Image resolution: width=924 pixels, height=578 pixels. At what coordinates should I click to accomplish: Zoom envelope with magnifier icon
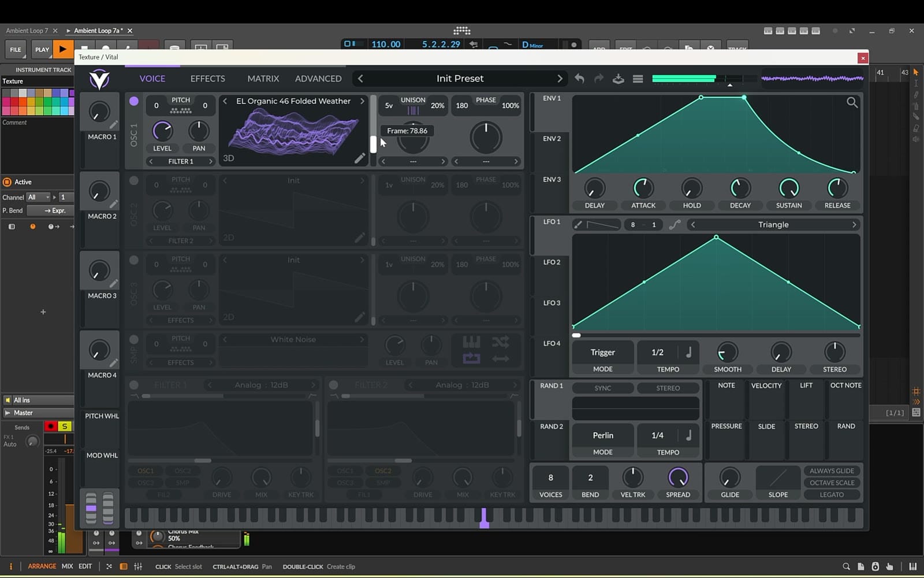(852, 103)
